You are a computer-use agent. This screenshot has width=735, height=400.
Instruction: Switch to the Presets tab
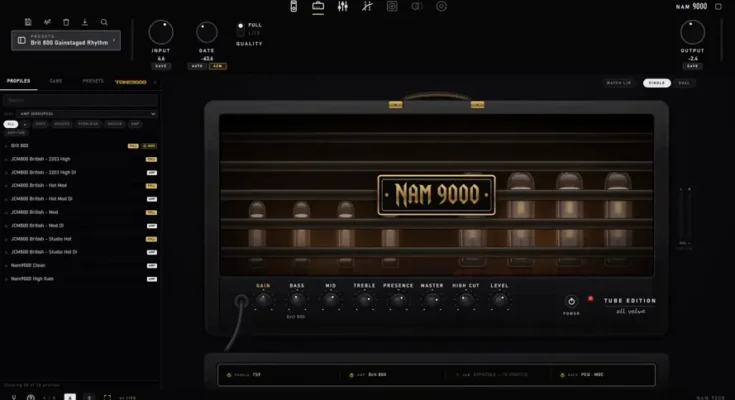click(93, 81)
